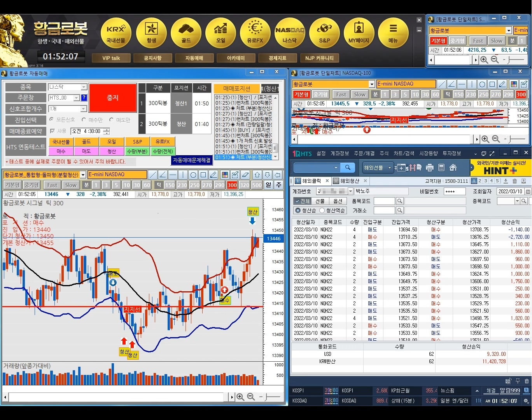Click the search magnifier in 1Q HTS toolbar
Image resolution: width=532 pixels, height=420 pixels.
348,168
